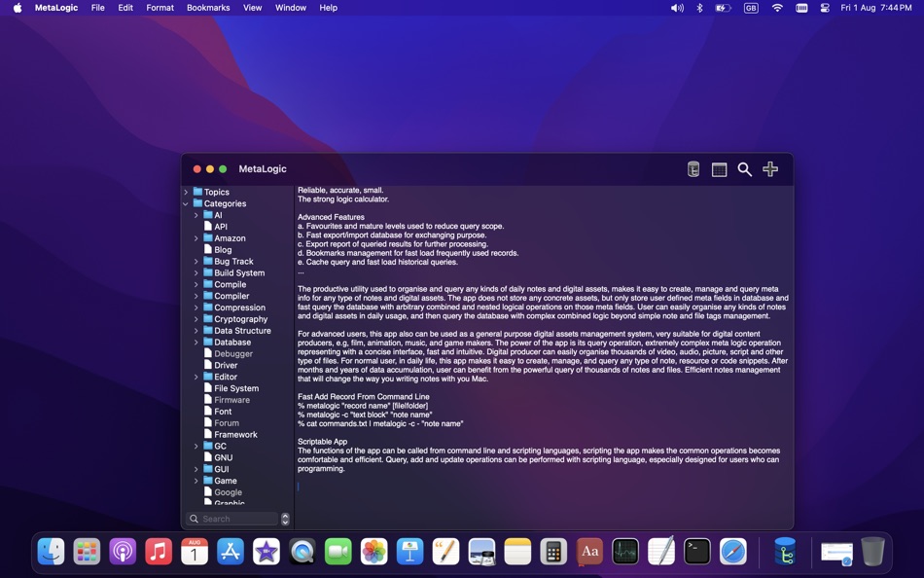
Task: Open Finder from the dock
Action: [52, 552]
